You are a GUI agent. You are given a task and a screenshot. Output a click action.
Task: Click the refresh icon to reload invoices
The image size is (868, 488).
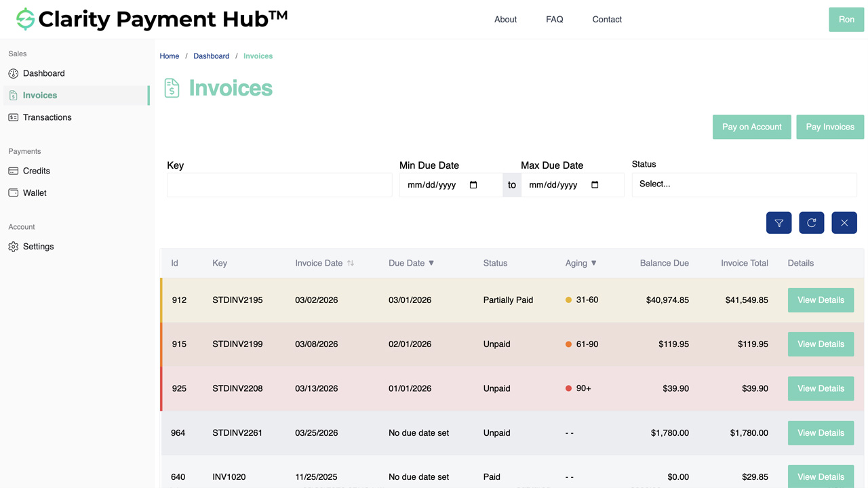[811, 222]
